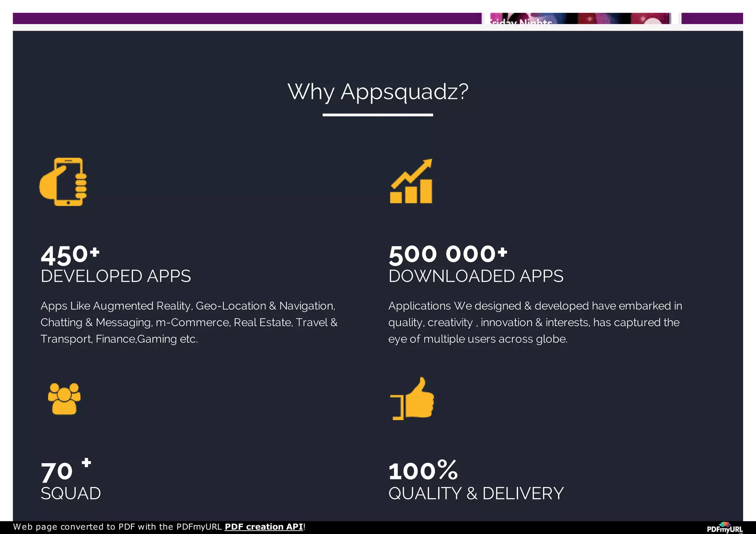This screenshot has height=534, width=756.
Task: Click the SQUAD label
Action: (71, 493)
